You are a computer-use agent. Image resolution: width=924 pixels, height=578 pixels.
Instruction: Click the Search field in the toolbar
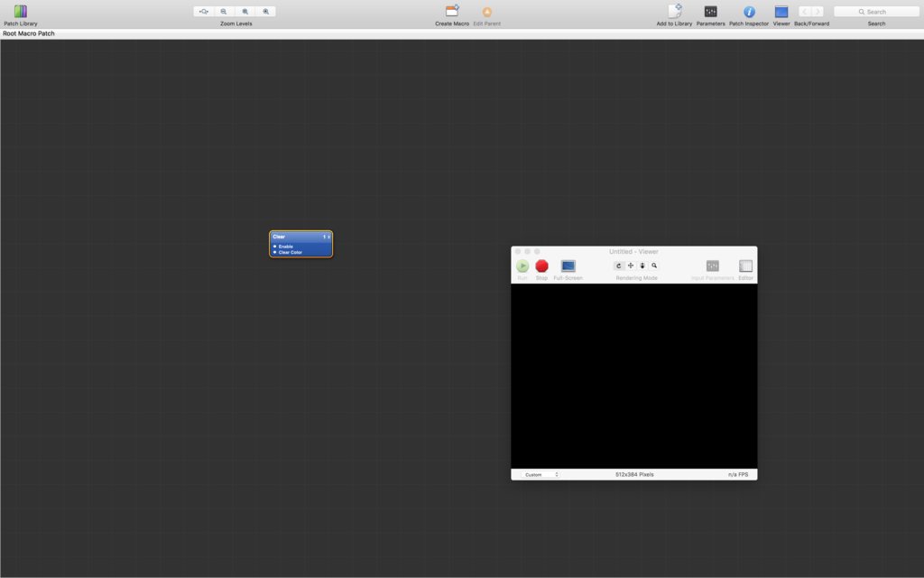[876, 11]
